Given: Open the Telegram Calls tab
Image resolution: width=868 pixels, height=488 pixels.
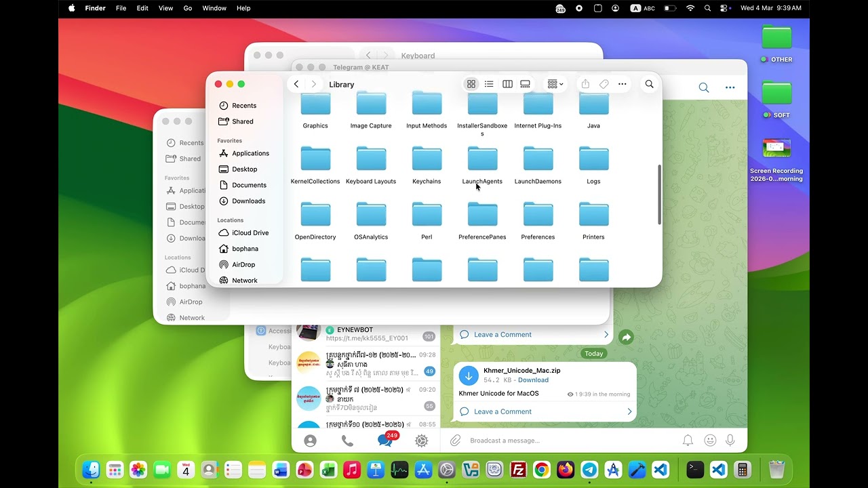Looking at the screenshot, I should (x=347, y=441).
